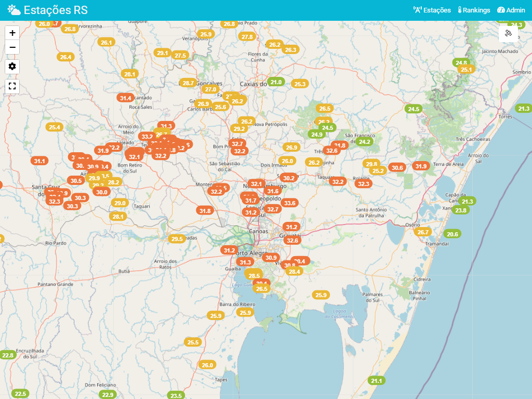Open the 24.8 green station marker
The image size is (532, 399).
pos(461,63)
